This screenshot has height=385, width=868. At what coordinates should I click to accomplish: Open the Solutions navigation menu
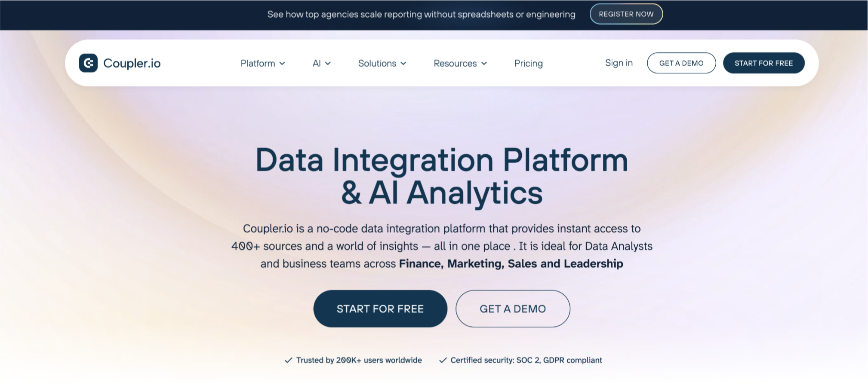(377, 64)
